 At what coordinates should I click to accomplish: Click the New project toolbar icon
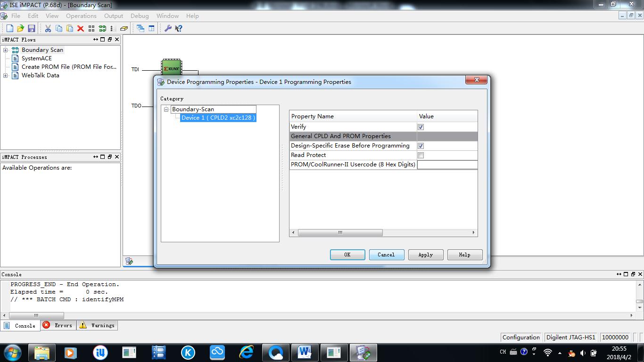(9, 28)
